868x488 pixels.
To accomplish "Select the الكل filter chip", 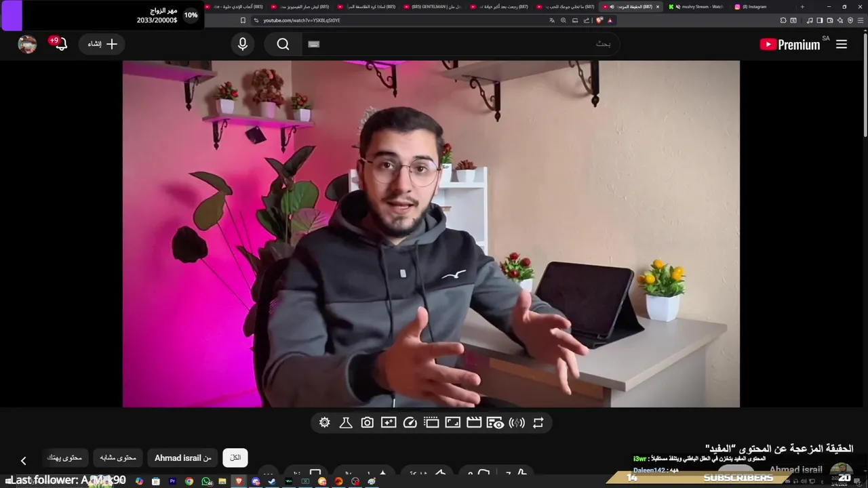I will (x=235, y=458).
